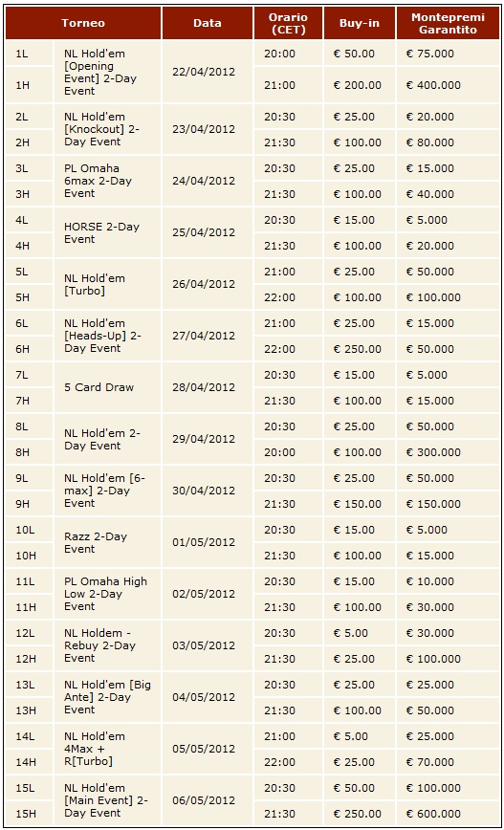
Task: Click the Torneo column header
Action: (83, 23)
